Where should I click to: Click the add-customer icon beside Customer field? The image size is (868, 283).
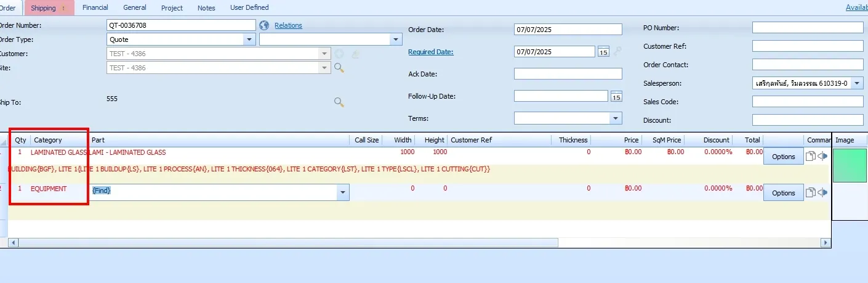pos(339,54)
